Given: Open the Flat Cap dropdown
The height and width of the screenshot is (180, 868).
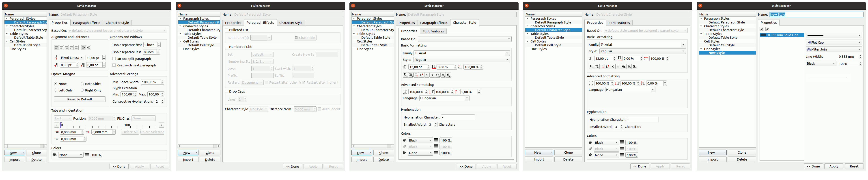Looking at the screenshot, I should coord(834,42).
